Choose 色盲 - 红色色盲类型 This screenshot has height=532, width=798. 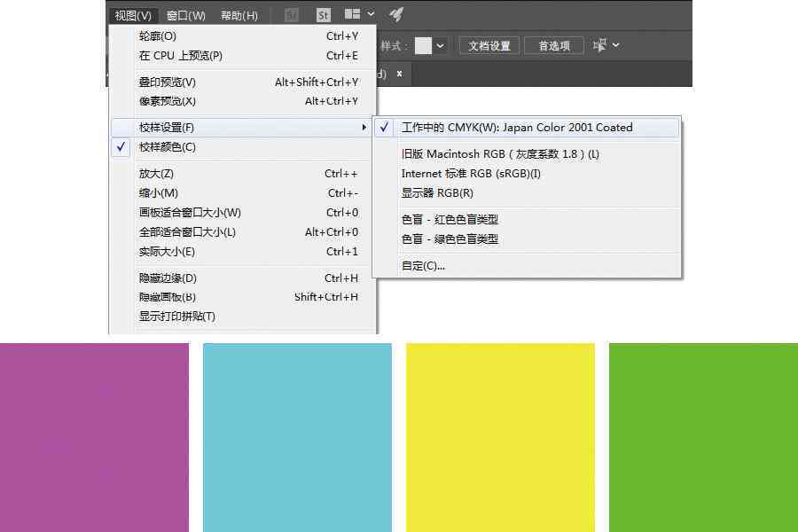coord(527,219)
